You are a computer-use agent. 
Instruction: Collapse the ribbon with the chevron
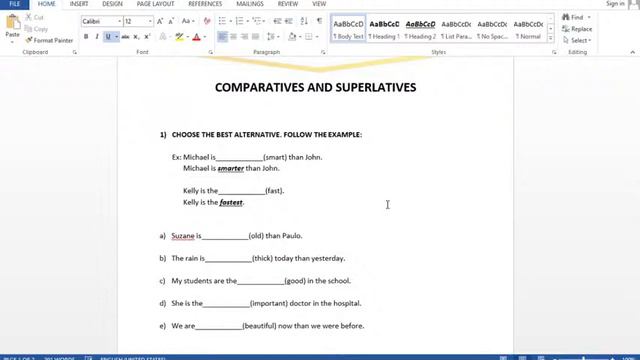pyautogui.click(x=633, y=52)
